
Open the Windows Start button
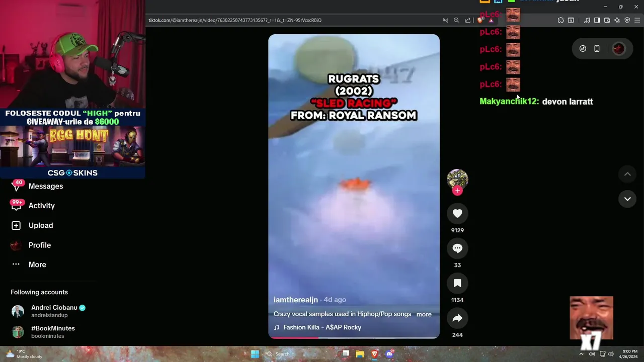pyautogui.click(x=255, y=354)
